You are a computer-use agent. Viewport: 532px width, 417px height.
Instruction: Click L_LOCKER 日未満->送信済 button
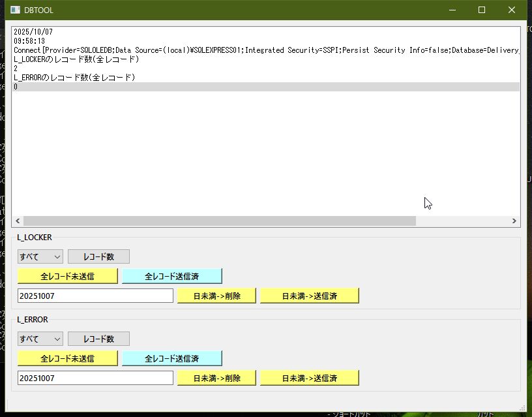click(310, 296)
